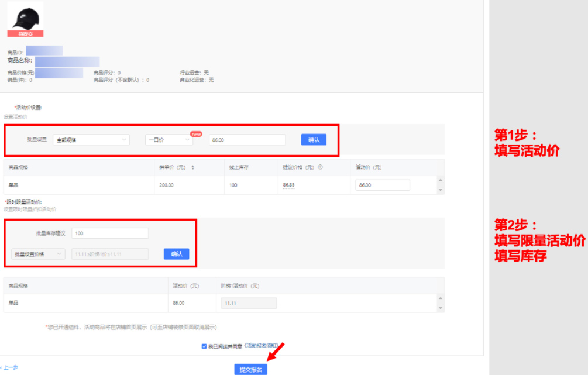This screenshot has height=375, width=588.
Task: Click down arrow of second table scrollbar
Action: pyautogui.click(x=441, y=308)
